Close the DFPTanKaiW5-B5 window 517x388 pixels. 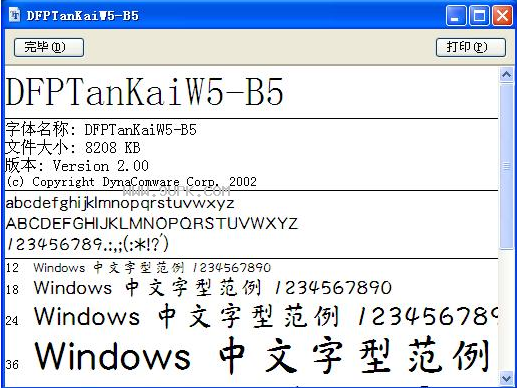(x=502, y=15)
